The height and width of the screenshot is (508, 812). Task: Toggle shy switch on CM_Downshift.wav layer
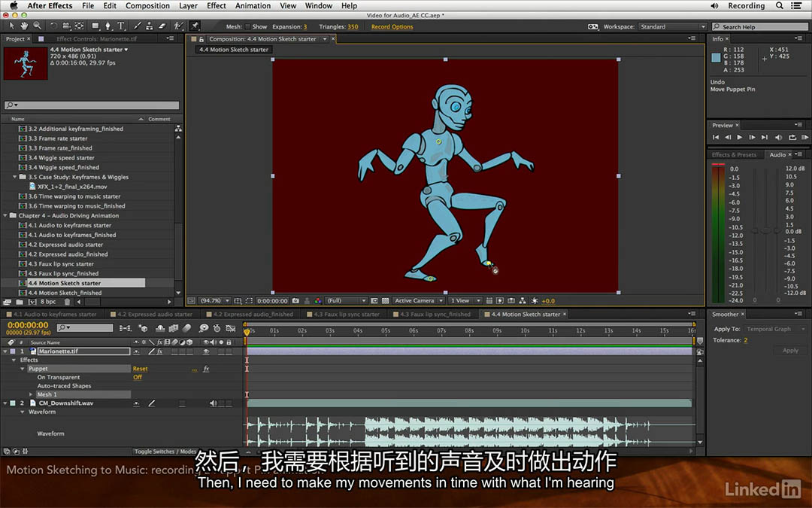click(136, 403)
